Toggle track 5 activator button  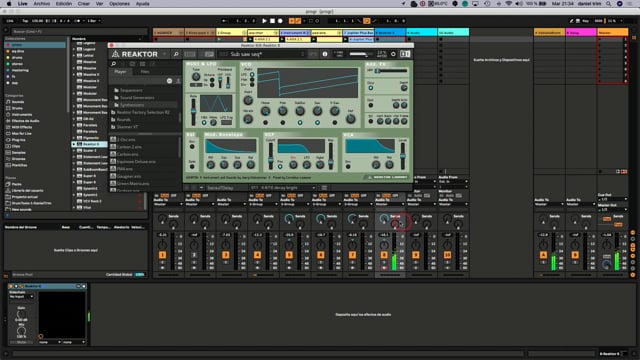pyautogui.click(x=289, y=255)
